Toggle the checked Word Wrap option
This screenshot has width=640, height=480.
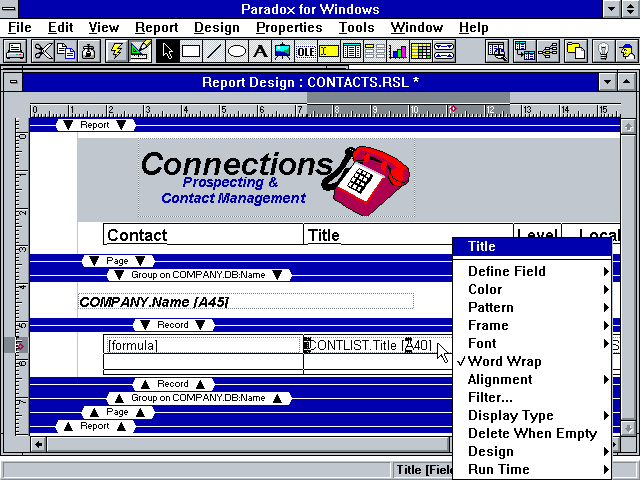point(531,361)
